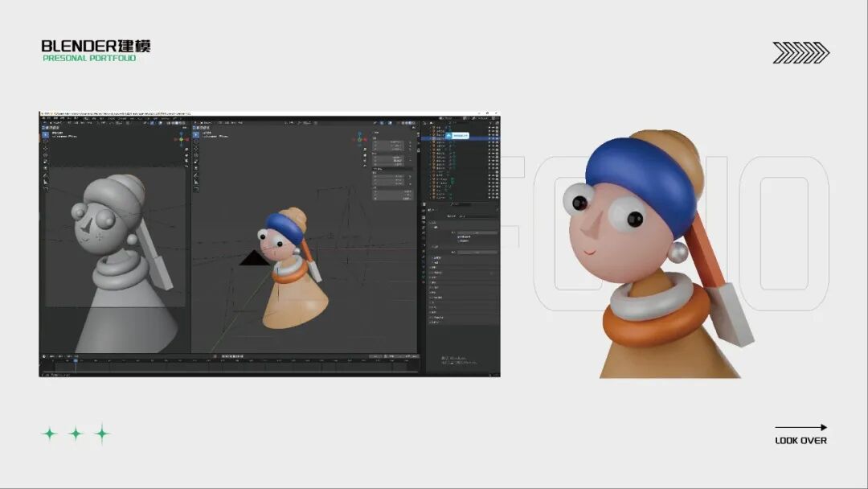This screenshot has width=868, height=489.
Task: Click the Properties editor search field
Action: pyautogui.click(x=463, y=205)
